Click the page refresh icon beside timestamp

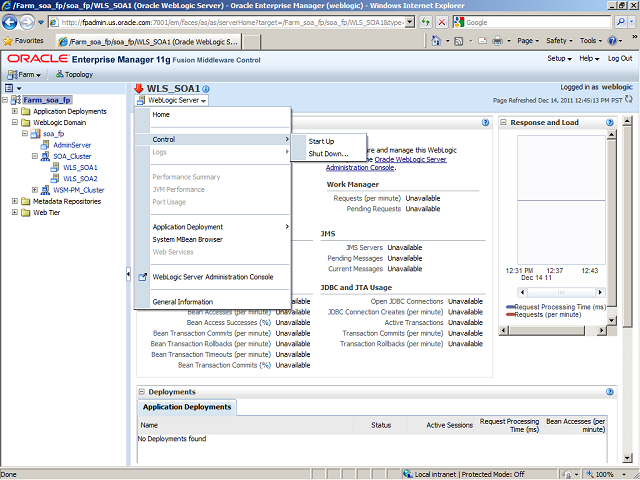[x=630, y=100]
